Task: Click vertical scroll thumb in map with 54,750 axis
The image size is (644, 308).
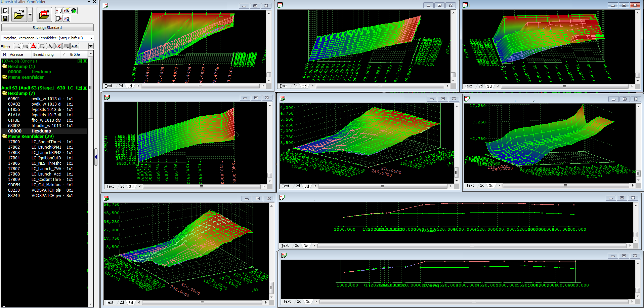Action: (x=271, y=288)
